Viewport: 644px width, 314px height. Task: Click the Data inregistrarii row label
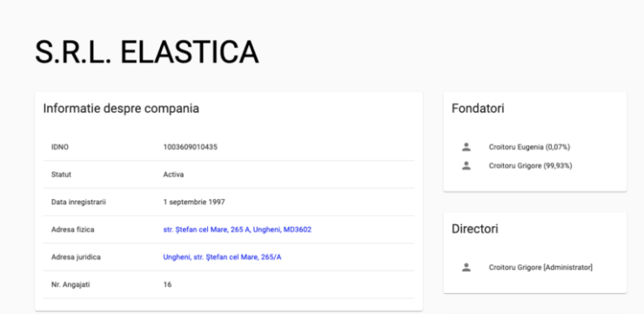tap(78, 203)
